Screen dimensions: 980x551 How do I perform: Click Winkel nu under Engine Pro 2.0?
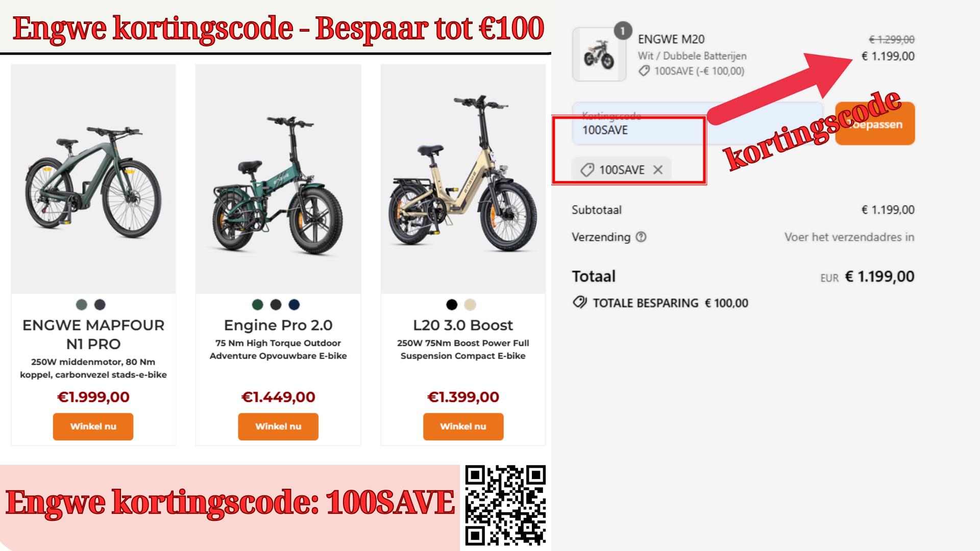click(278, 427)
